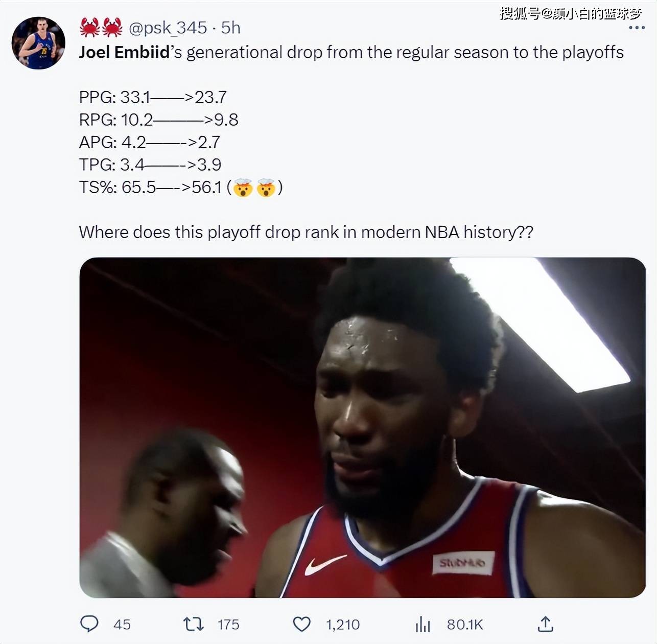Image resolution: width=657 pixels, height=644 pixels.
Task: Click the reply count 45
Action: pyautogui.click(x=122, y=625)
